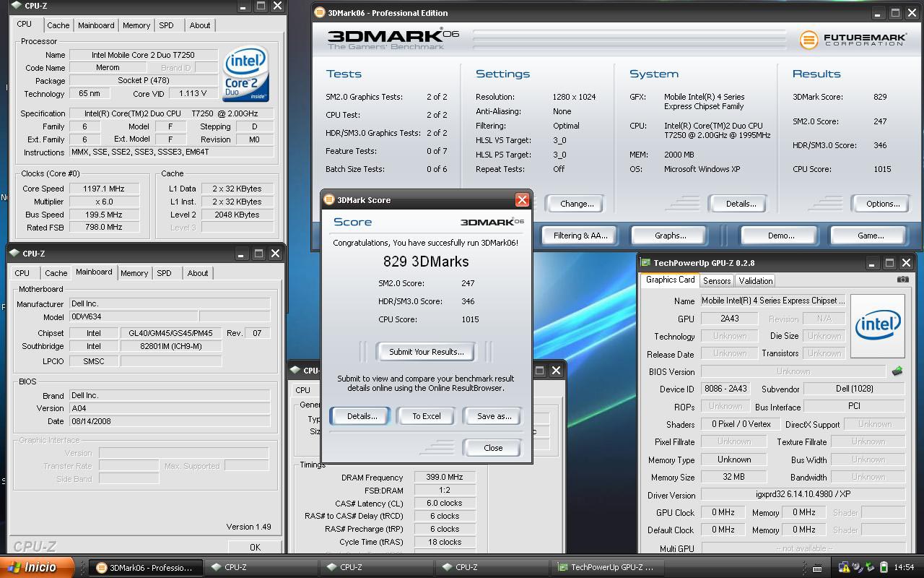Click the 829 3DMarks score text
This screenshot has width=924, height=578.
426,262
